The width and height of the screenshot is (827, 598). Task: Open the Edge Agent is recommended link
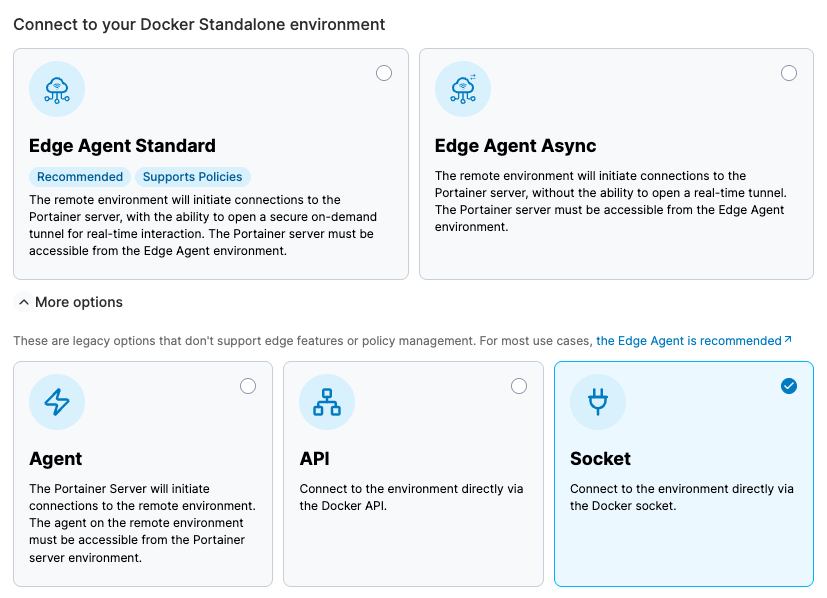(x=688, y=341)
